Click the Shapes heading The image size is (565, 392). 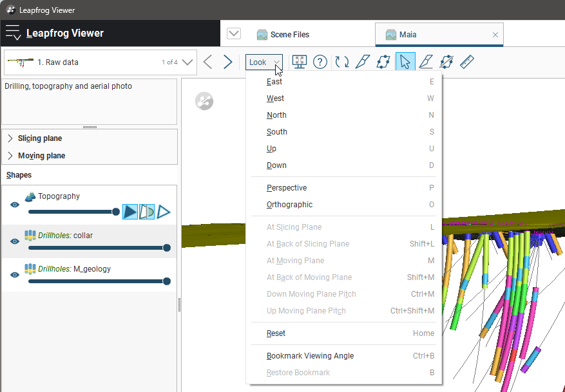[19, 175]
